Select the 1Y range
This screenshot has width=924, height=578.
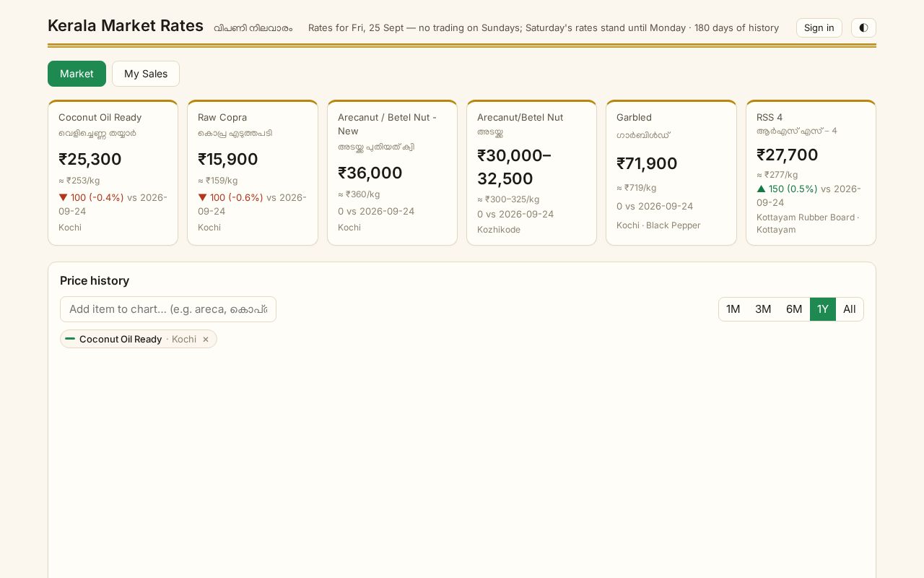click(823, 309)
